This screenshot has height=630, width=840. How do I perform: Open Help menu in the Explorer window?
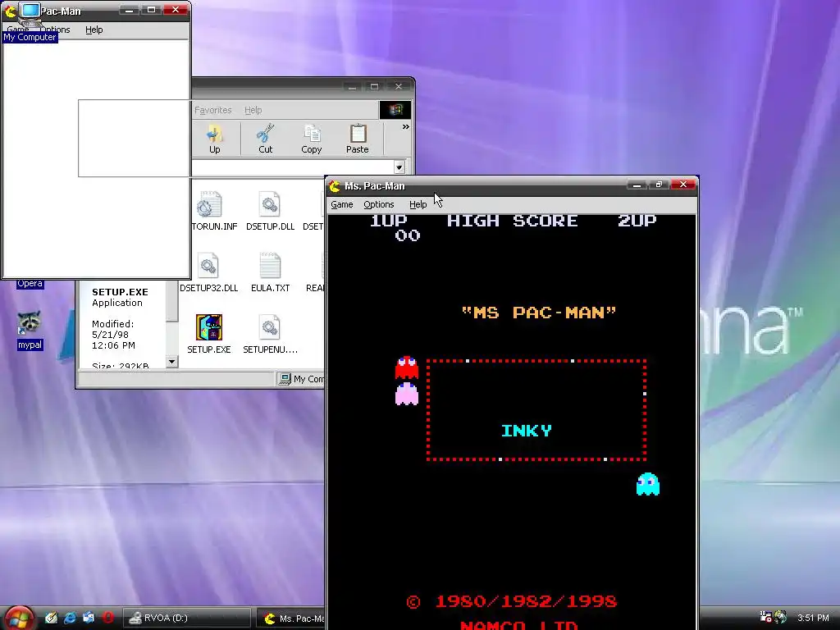(253, 110)
